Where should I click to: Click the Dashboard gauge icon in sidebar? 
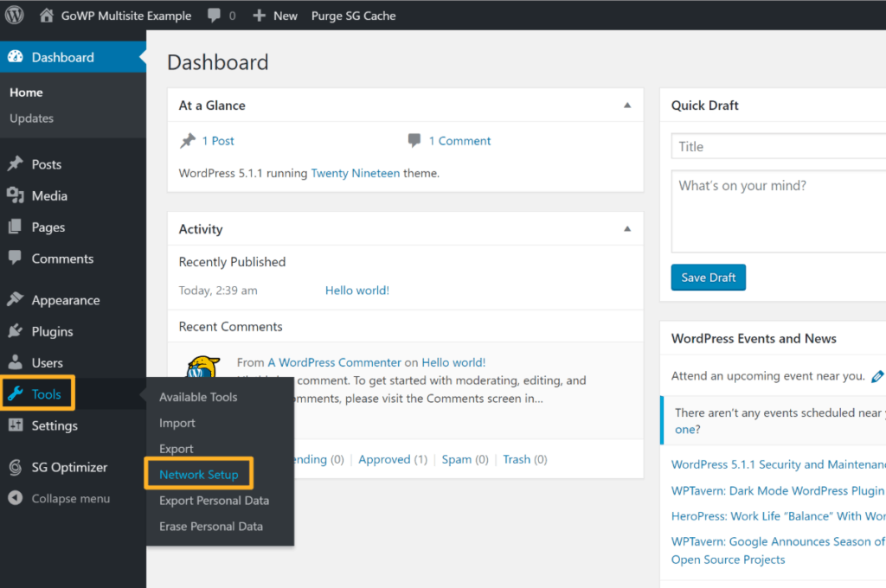[x=16, y=56]
